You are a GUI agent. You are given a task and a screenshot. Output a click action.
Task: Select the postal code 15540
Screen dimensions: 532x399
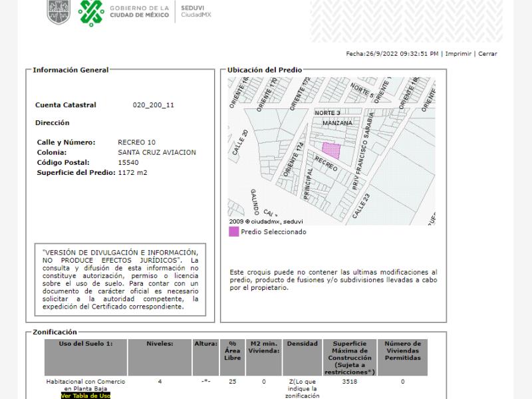click(128, 162)
